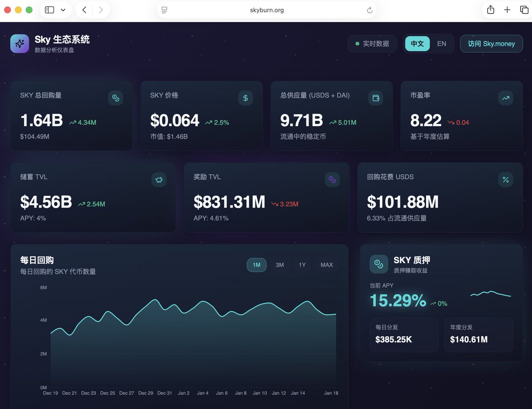Click the coins icon in SKY 总回购量 card
This screenshot has width=532, height=409.
[116, 98]
